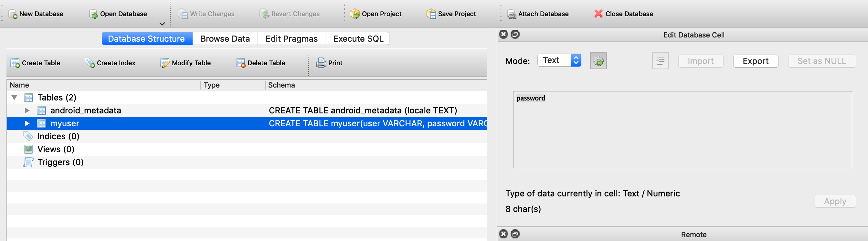The height and width of the screenshot is (241, 868).
Task: Click the Indices tag icon
Action: pos(28,136)
